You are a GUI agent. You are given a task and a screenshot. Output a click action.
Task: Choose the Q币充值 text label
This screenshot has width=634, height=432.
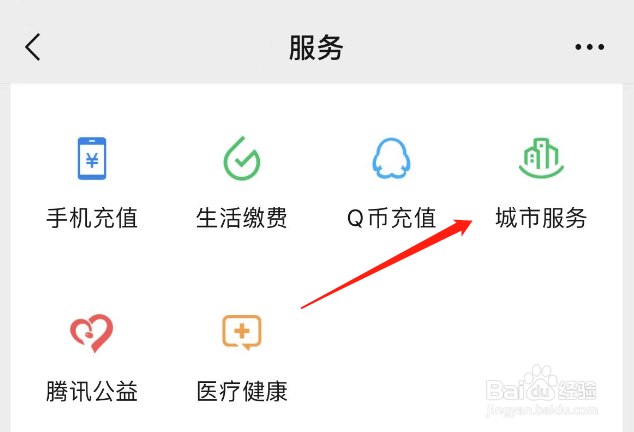(391, 218)
